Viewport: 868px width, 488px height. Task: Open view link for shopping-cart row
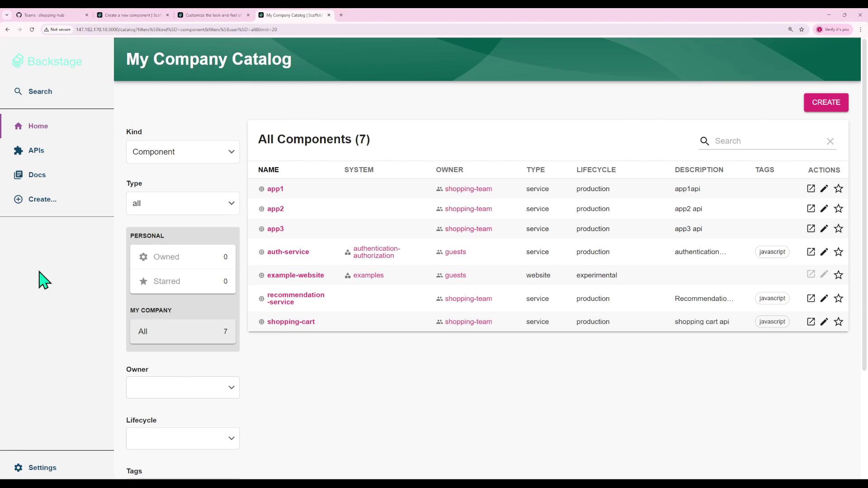pyautogui.click(x=811, y=321)
